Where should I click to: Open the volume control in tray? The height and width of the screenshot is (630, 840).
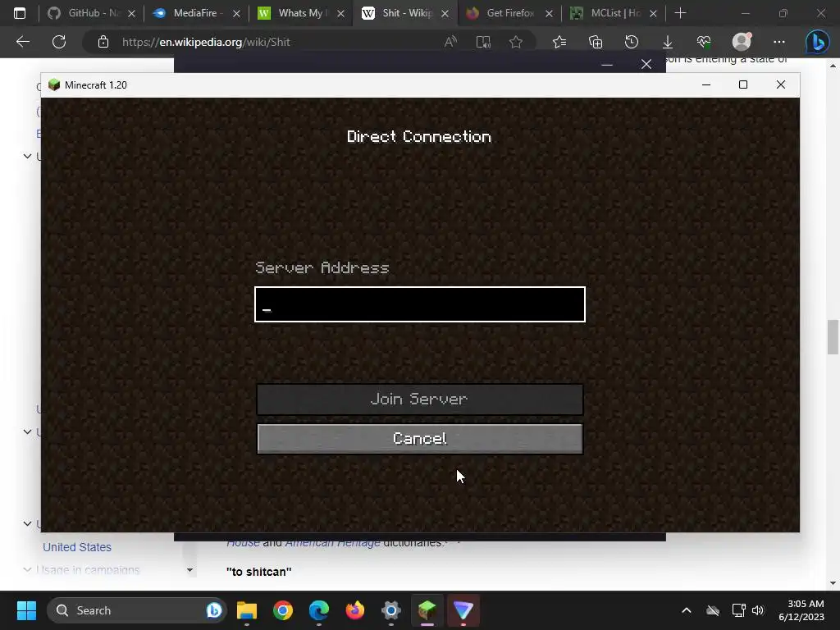[x=758, y=610]
